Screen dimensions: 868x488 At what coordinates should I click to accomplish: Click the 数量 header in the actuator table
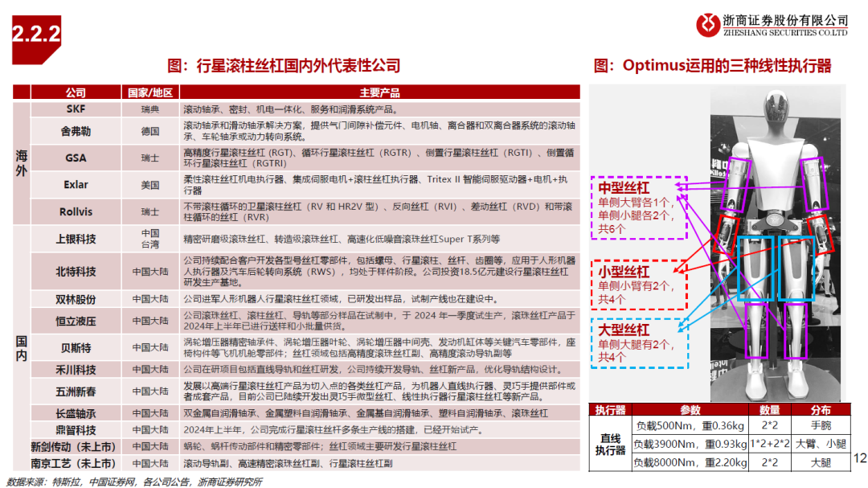[769, 410]
